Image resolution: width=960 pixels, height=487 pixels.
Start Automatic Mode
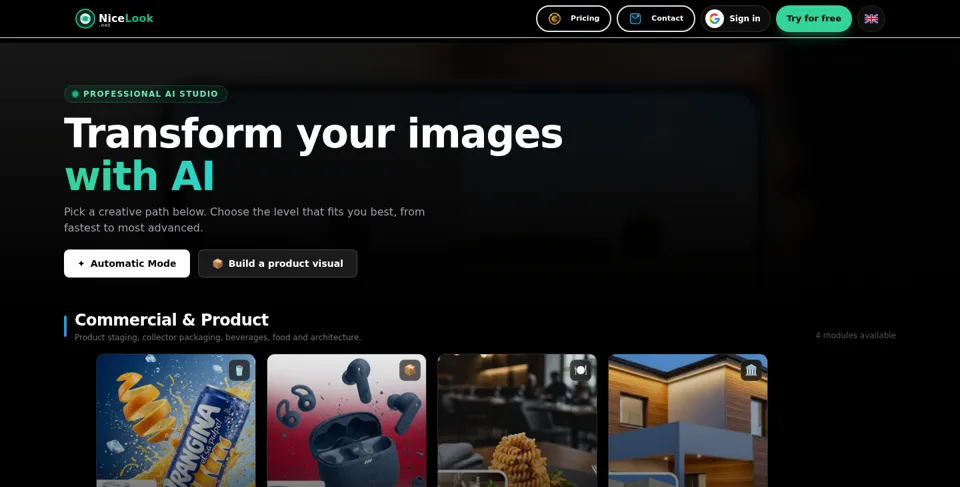click(x=127, y=263)
